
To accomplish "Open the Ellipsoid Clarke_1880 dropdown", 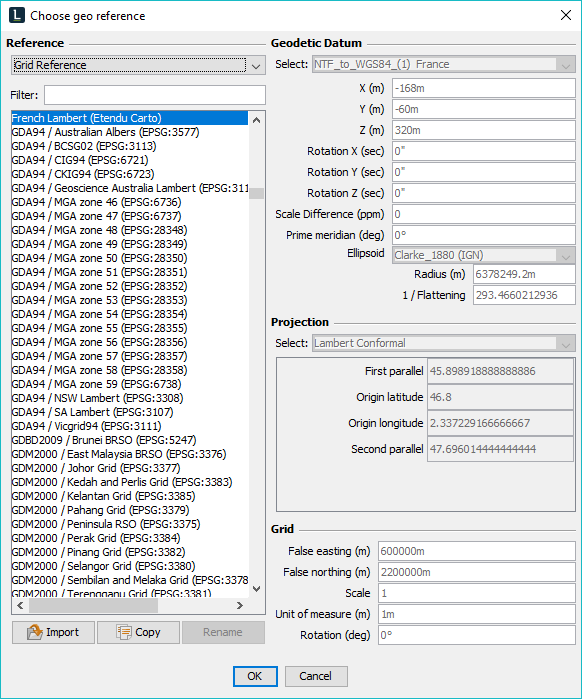I will coord(484,255).
